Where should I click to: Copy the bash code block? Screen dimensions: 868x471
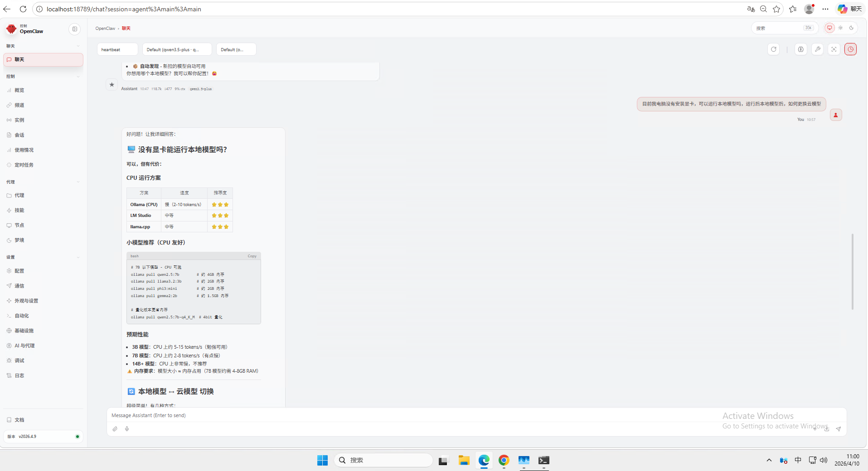(x=252, y=256)
